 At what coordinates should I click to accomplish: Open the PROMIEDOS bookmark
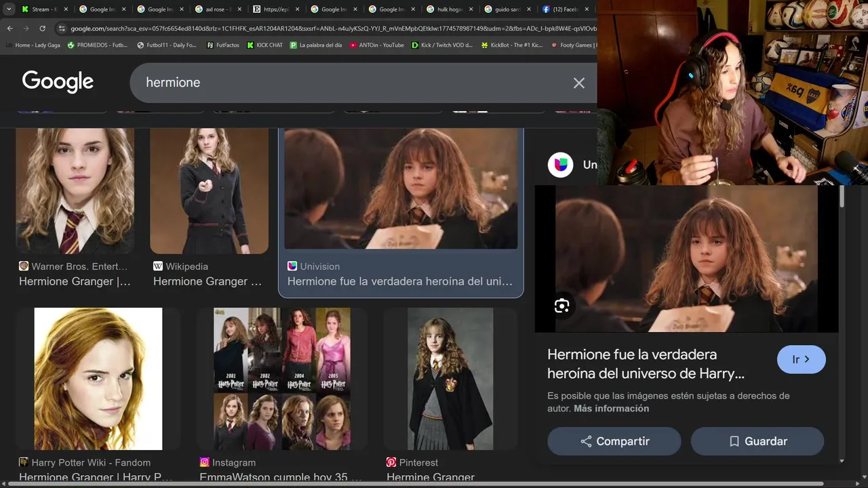97,45
